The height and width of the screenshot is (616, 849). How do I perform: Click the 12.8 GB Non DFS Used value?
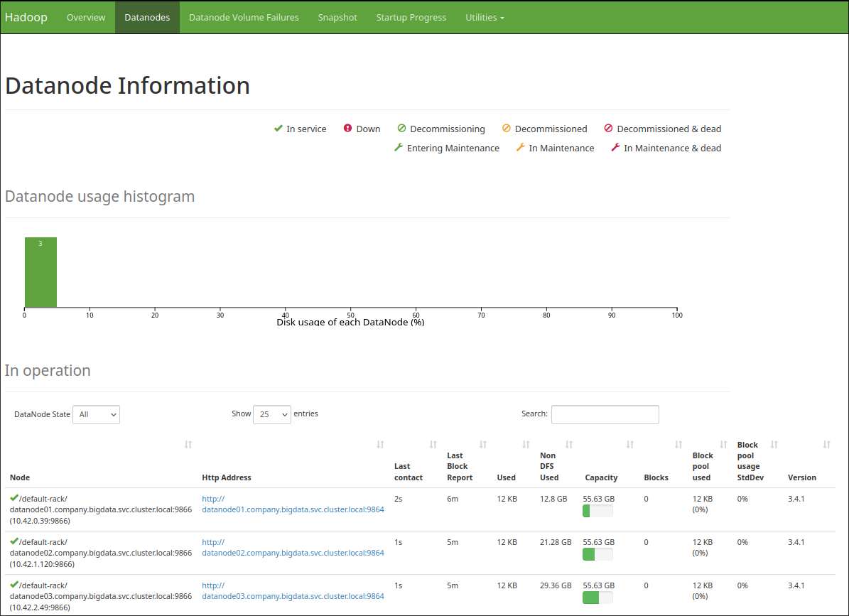click(x=553, y=499)
